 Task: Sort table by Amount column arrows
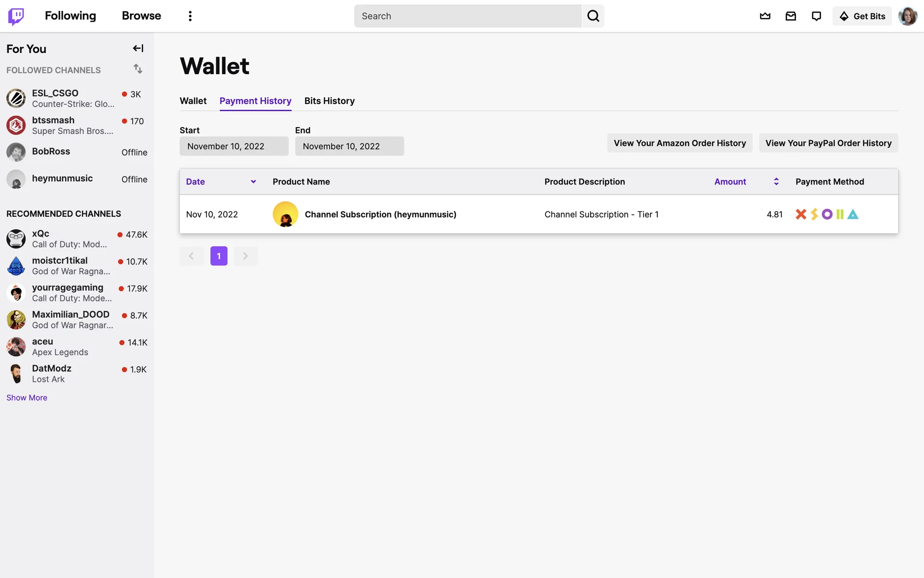(776, 182)
